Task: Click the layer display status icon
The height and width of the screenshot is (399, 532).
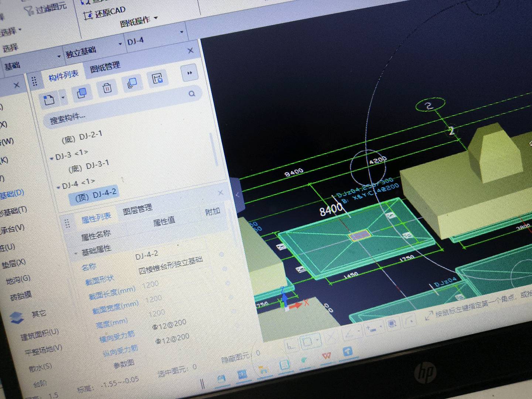Action: tap(392, 324)
